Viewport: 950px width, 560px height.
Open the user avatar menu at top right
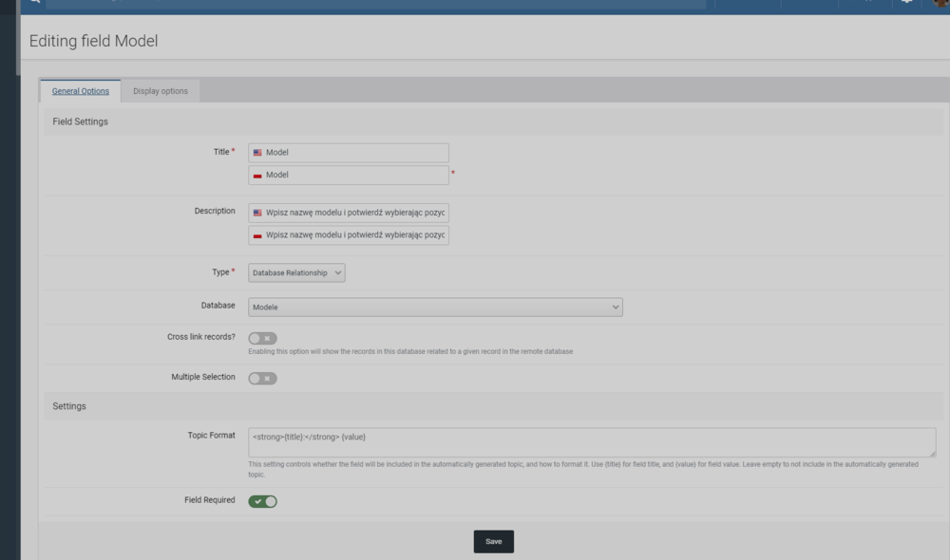pos(940,2)
